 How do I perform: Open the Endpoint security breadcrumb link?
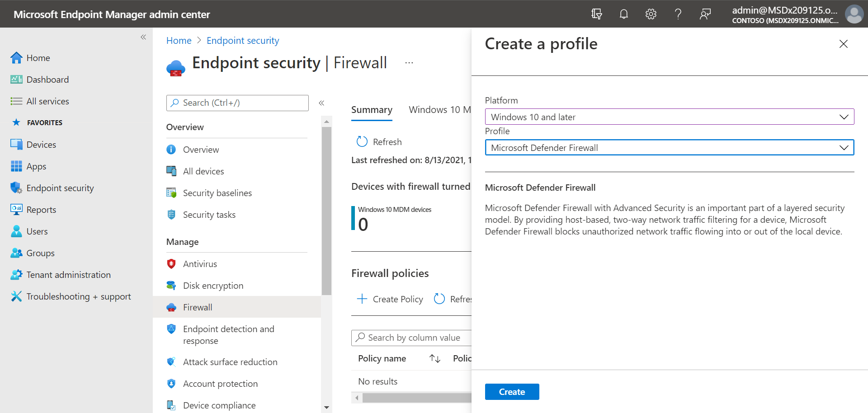click(242, 40)
